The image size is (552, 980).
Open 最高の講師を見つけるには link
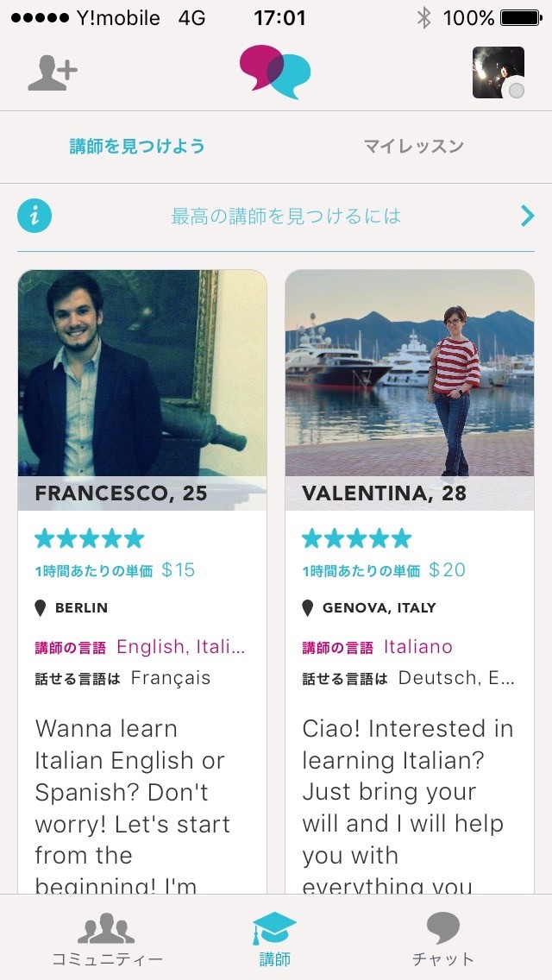tap(285, 216)
